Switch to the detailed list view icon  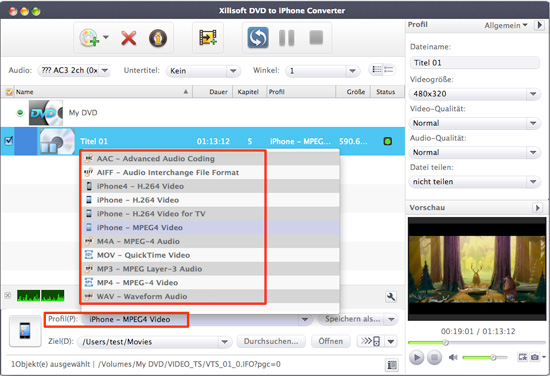coord(389,69)
